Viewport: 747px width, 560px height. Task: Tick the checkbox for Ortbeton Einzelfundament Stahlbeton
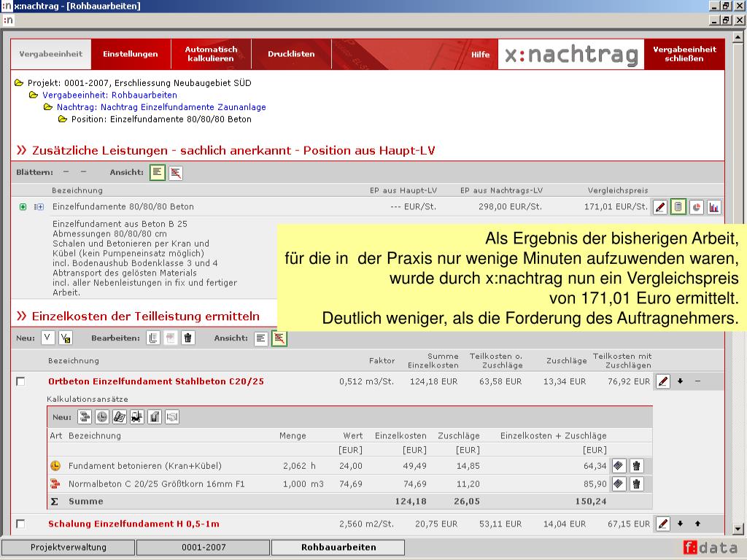pyautogui.click(x=20, y=381)
